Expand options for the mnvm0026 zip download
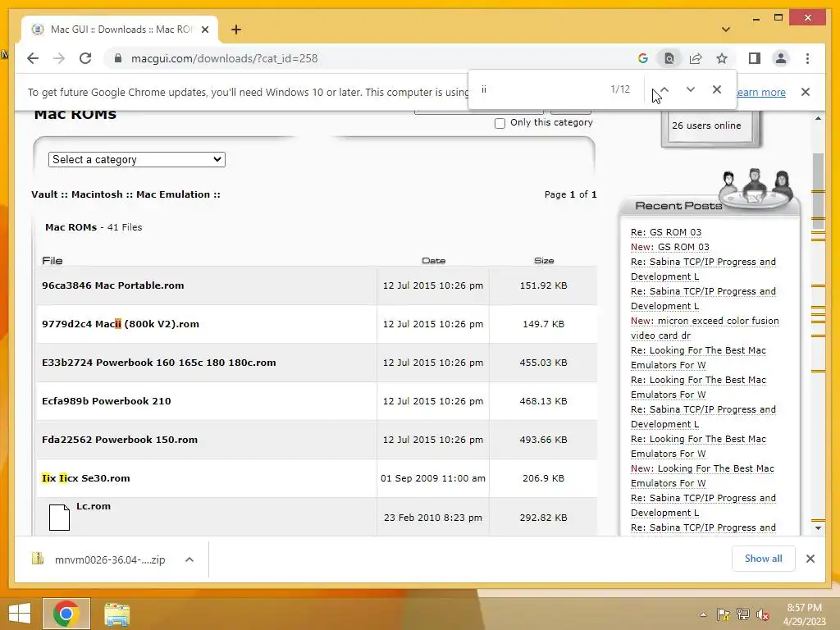Screen dimensions: 840x630 [x=189, y=559]
